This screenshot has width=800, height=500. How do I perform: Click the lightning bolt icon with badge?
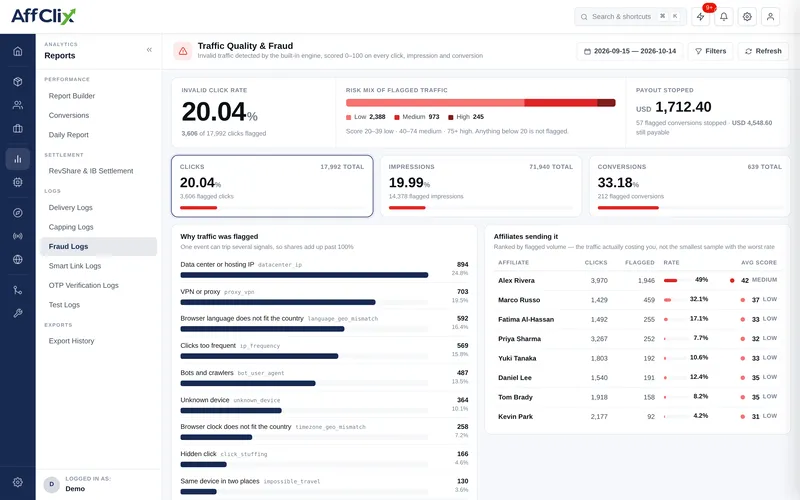(x=701, y=16)
